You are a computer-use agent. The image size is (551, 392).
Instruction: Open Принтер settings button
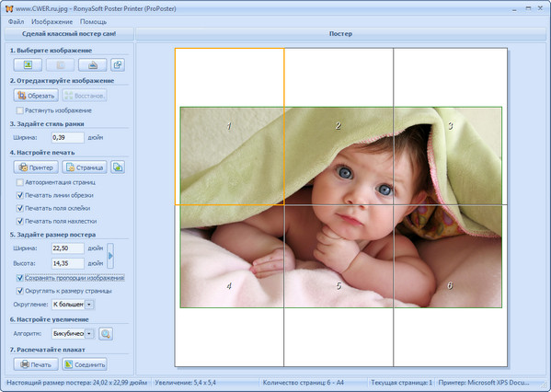36,167
